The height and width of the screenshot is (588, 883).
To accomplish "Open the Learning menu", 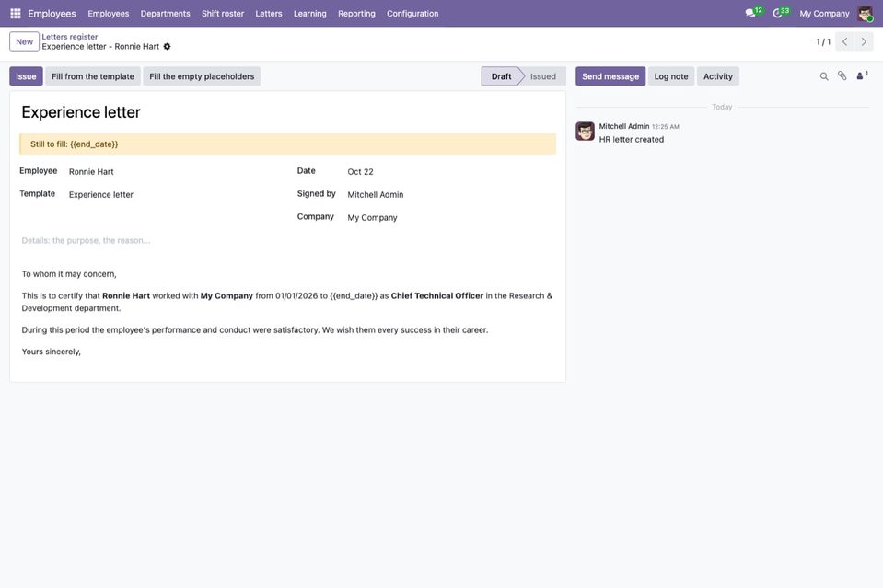I will pos(309,14).
